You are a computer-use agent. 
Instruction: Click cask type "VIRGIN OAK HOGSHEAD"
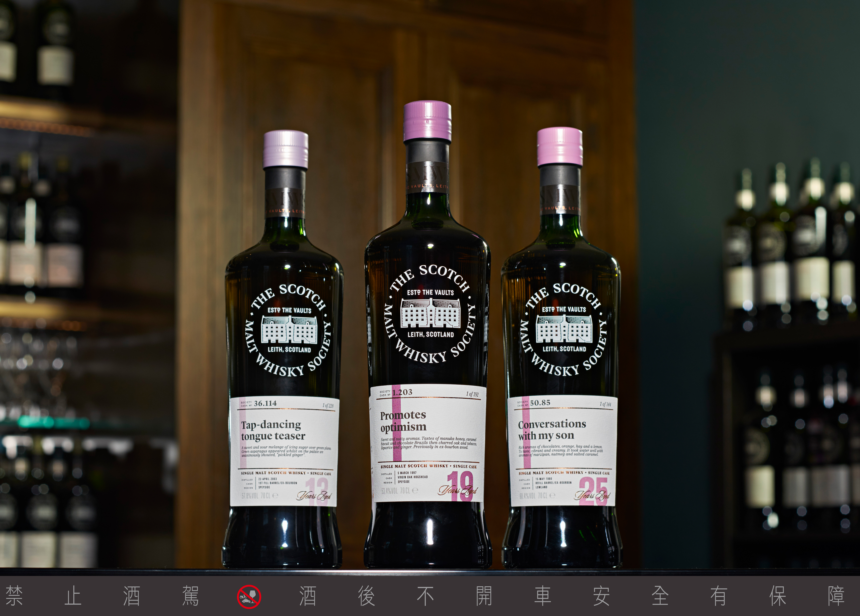413,477
